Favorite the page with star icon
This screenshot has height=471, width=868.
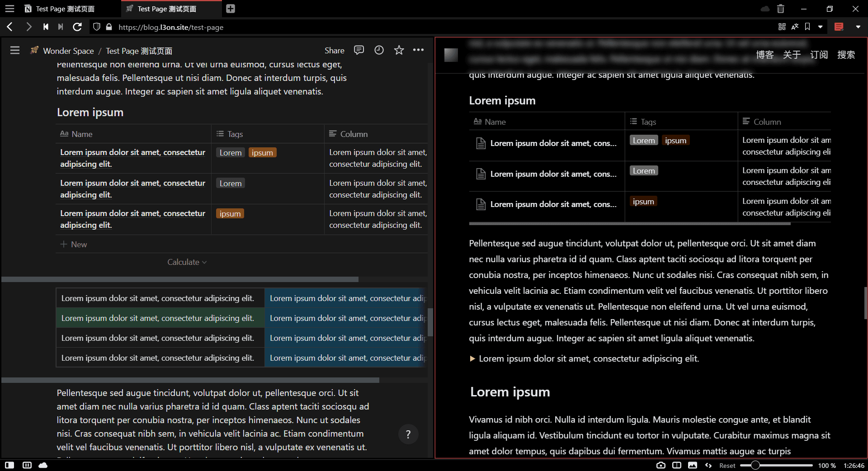click(399, 50)
